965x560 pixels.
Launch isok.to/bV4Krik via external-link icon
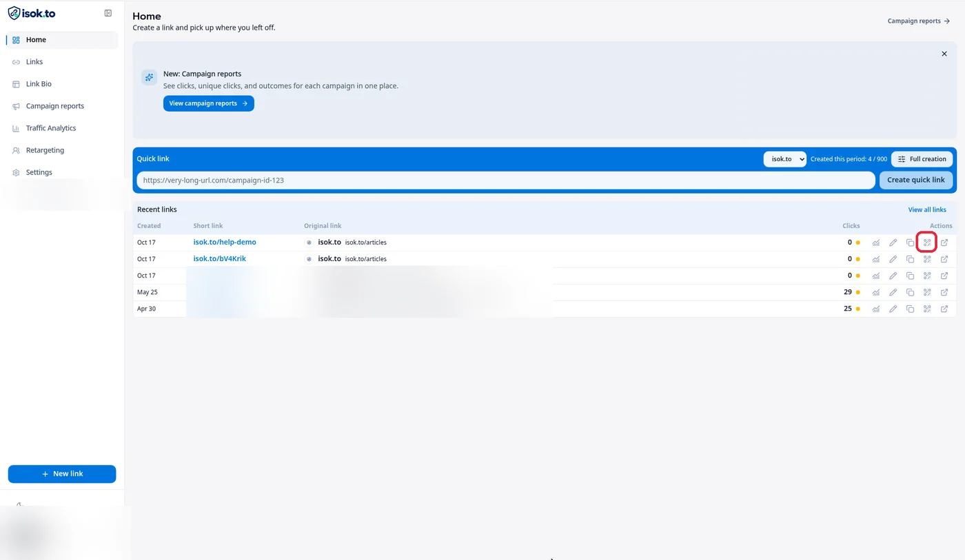click(944, 259)
